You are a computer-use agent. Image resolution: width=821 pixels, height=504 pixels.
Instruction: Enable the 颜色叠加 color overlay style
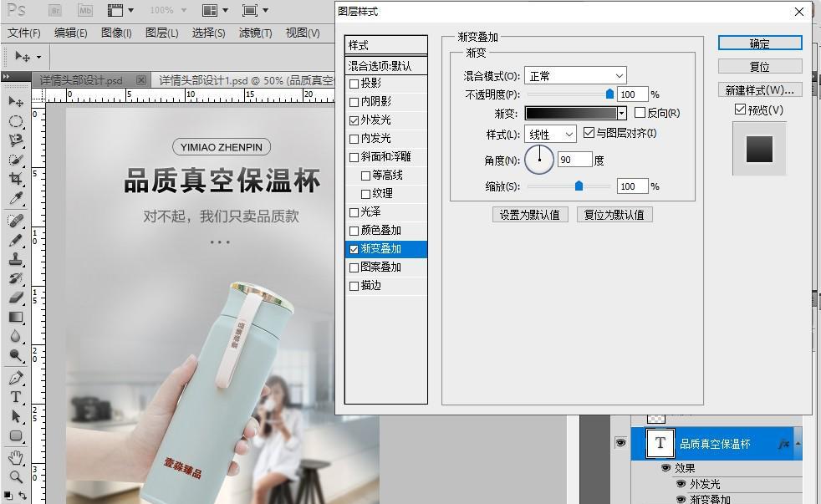(x=354, y=231)
